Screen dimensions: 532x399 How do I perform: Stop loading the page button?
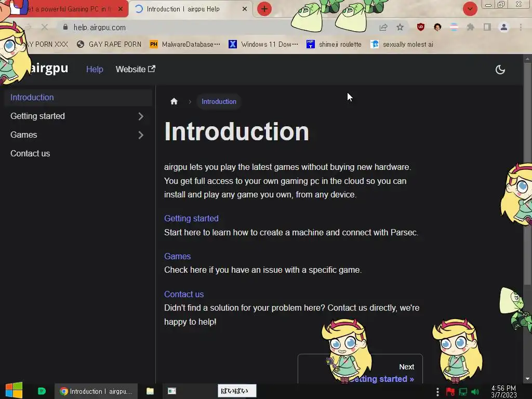tap(45, 27)
